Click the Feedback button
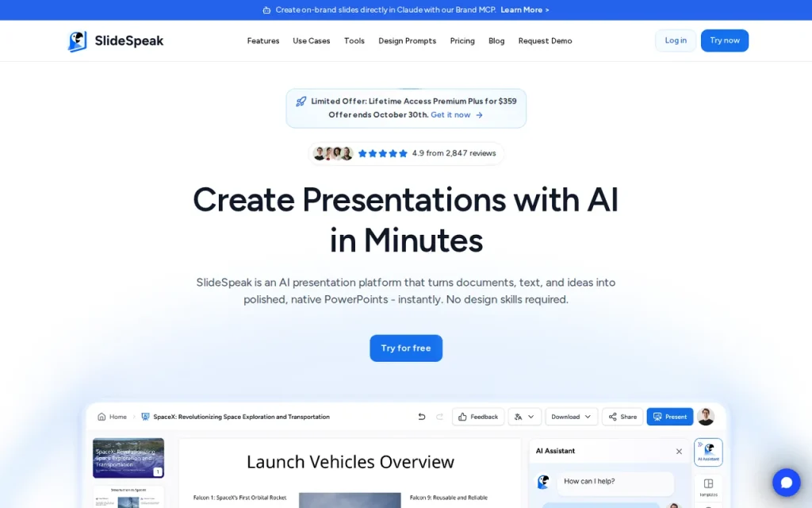 (x=478, y=417)
